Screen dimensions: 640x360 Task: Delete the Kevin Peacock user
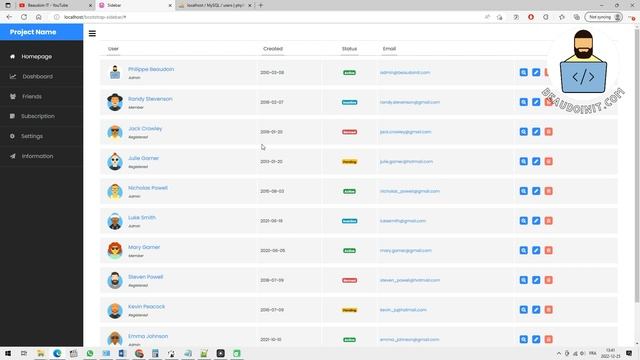pos(549,310)
